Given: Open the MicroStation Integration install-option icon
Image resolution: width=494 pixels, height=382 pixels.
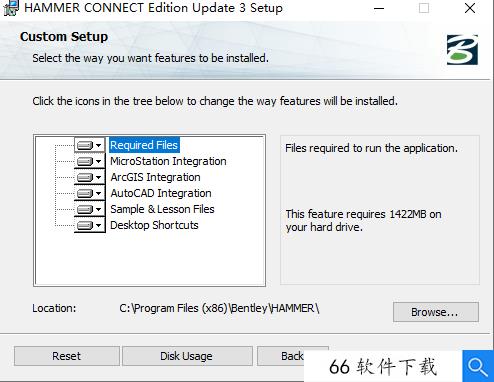Looking at the screenshot, I should click(x=89, y=161).
